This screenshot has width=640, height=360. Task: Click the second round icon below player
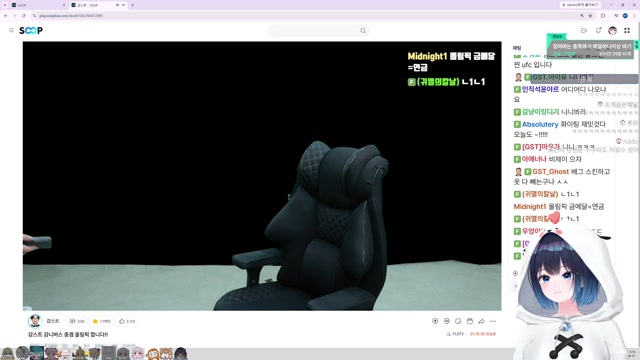447,321
